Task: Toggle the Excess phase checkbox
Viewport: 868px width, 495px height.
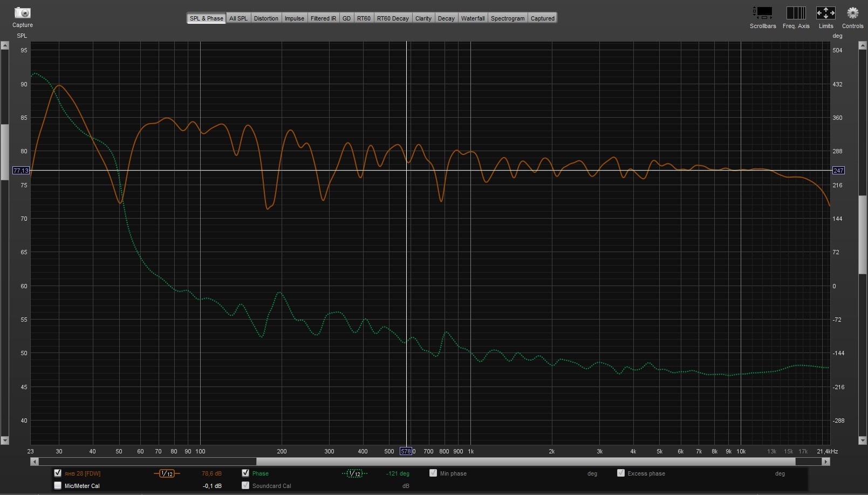Action: (x=620, y=473)
